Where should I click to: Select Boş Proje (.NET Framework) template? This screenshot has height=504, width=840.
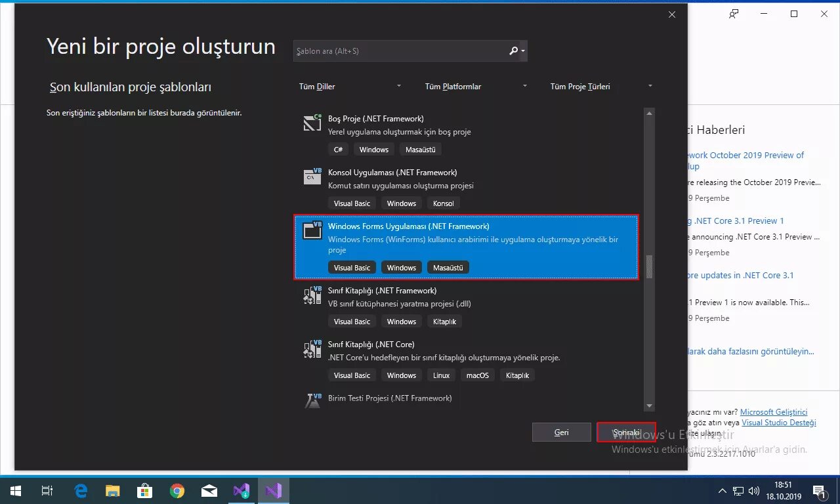[466, 133]
